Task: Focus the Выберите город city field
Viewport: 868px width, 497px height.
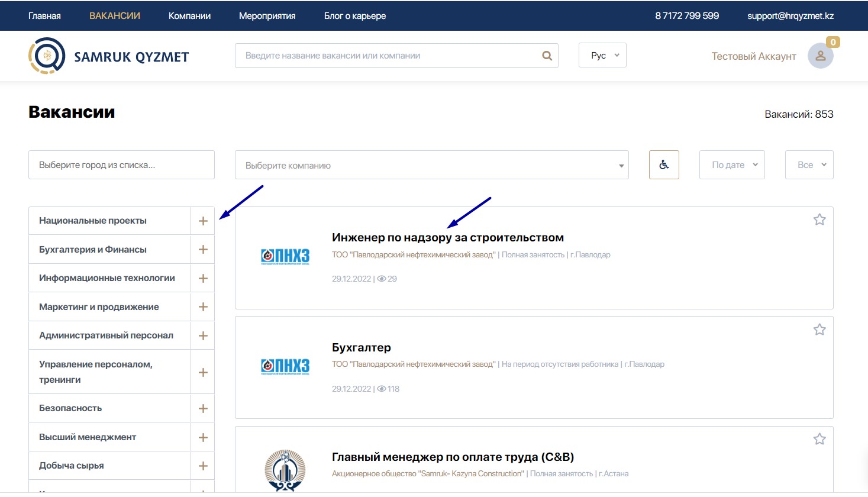Action: point(121,164)
